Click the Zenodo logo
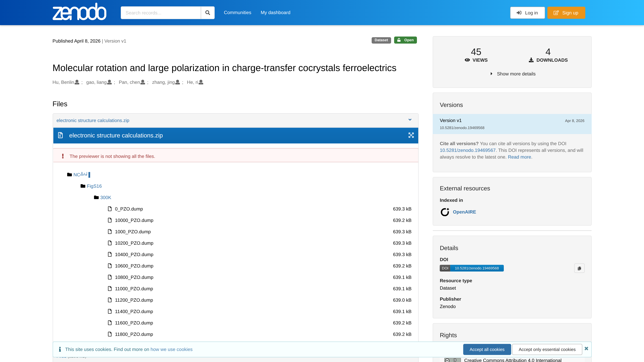The width and height of the screenshot is (644, 362). (79, 12)
